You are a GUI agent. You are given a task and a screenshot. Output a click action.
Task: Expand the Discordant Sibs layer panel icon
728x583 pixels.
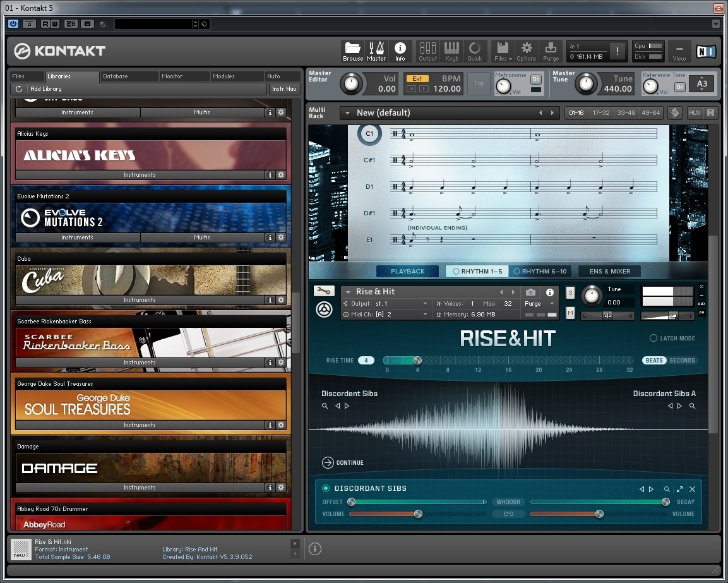pos(680,489)
